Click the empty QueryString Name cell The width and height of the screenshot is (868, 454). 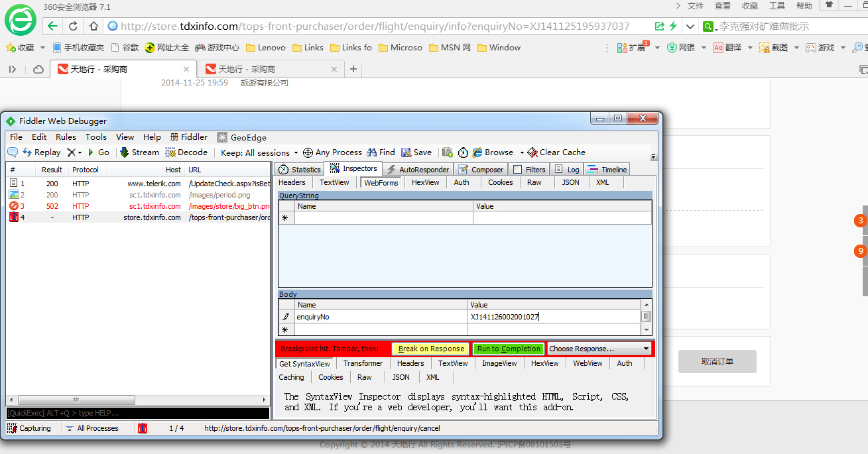[x=384, y=218]
